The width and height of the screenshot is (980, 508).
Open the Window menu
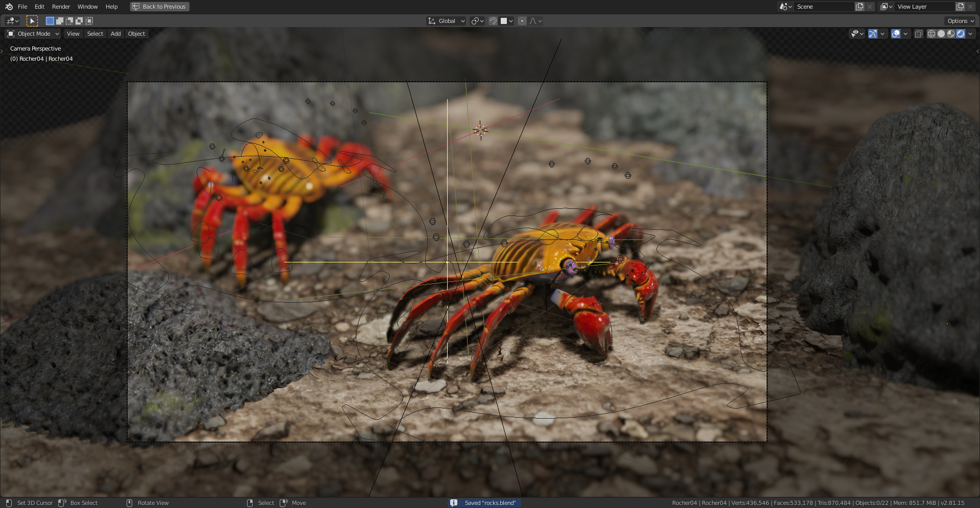click(87, 7)
